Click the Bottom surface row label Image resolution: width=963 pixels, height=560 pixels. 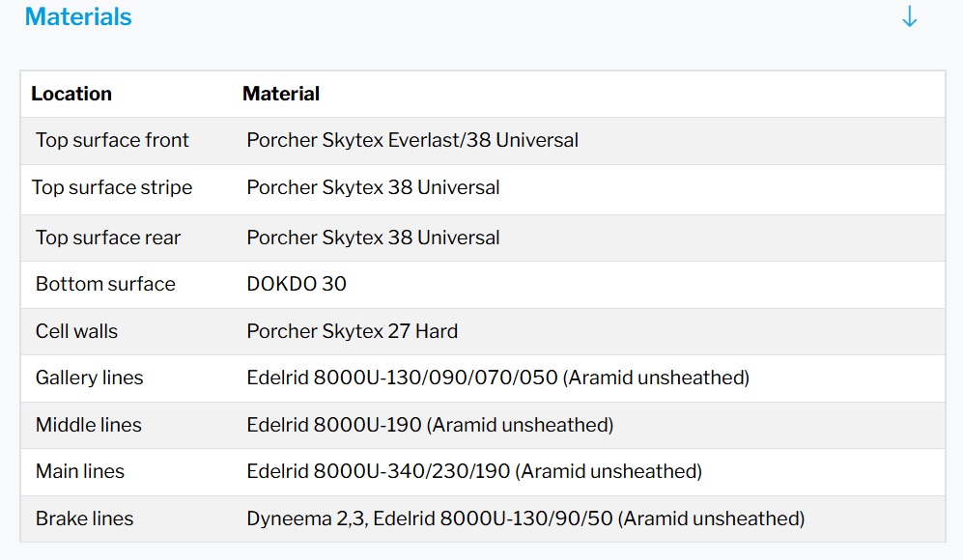coord(105,284)
